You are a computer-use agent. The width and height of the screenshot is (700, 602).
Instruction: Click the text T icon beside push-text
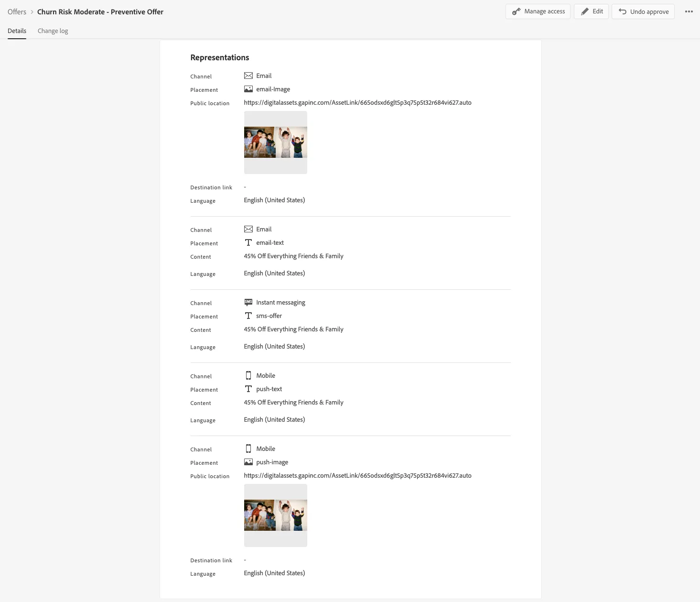(x=248, y=389)
